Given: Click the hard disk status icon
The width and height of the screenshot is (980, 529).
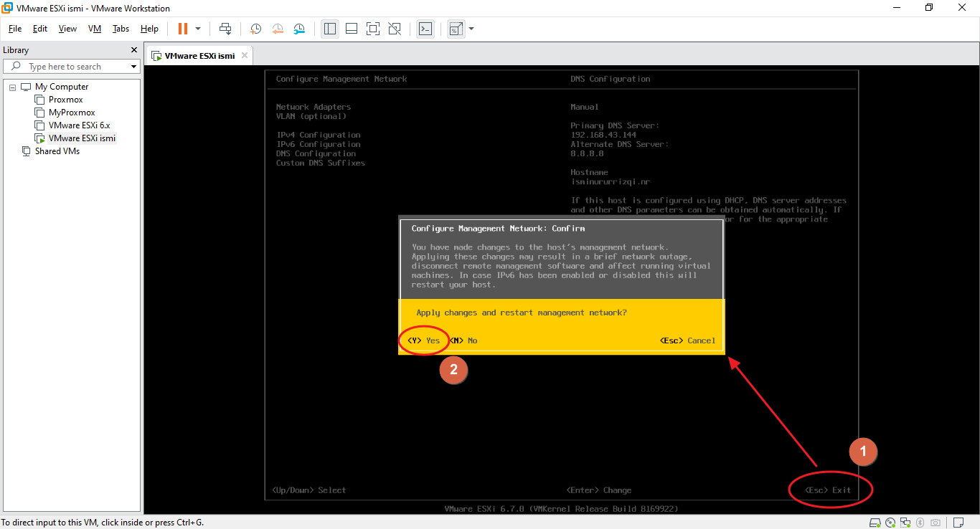Looking at the screenshot, I should pyautogui.click(x=875, y=523).
